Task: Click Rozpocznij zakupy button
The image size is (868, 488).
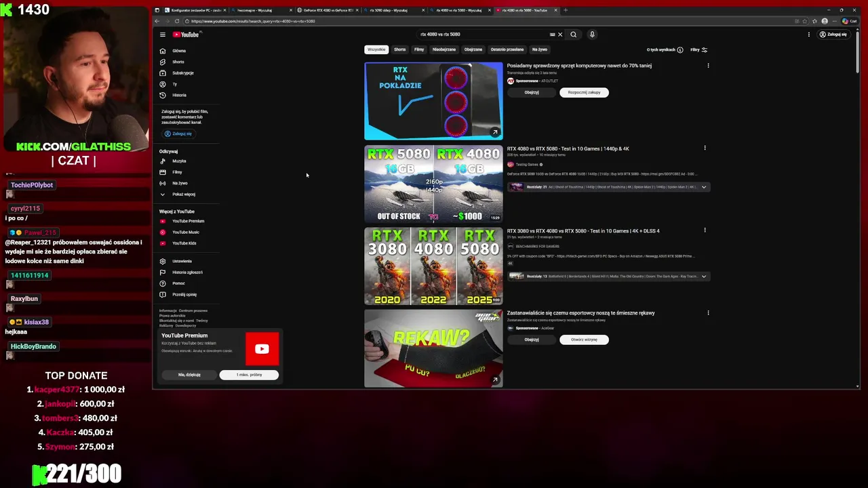Action: click(x=584, y=92)
